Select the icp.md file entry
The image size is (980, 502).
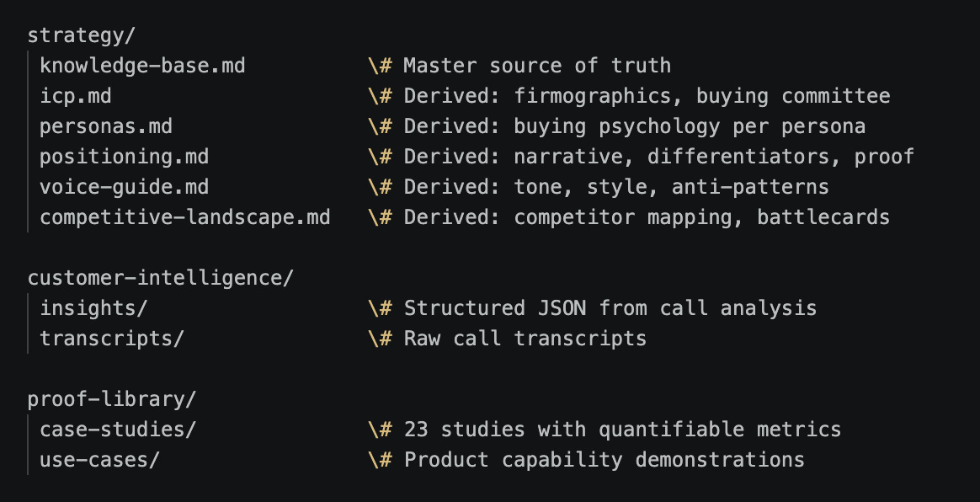(76, 96)
